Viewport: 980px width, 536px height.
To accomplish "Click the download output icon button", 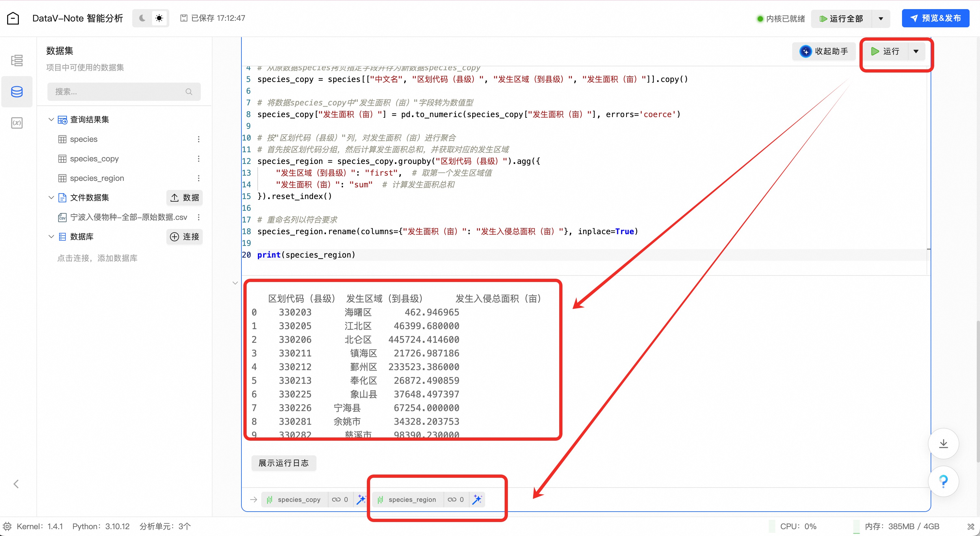I will [x=943, y=444].
